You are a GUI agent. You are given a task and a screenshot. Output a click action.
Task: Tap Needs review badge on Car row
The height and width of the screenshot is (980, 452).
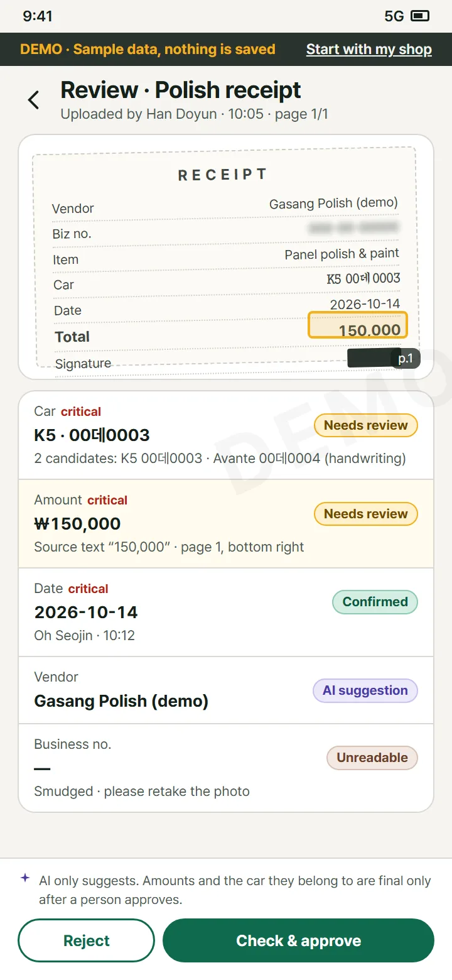[x=366, y=425]
